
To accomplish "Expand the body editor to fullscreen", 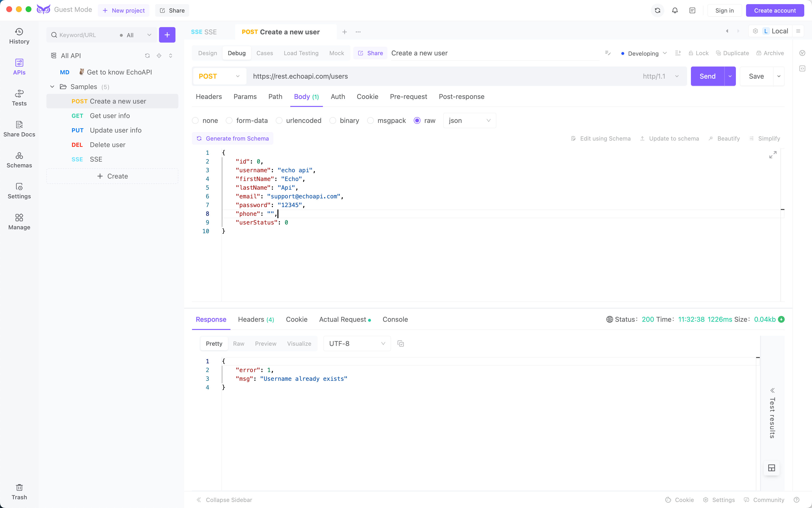I will click(x=773, y=155).
